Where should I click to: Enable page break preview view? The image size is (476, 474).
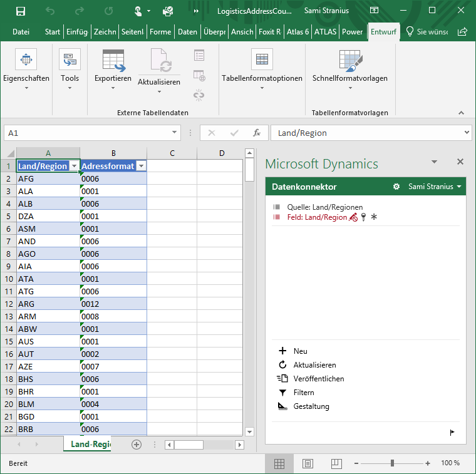pyautogui.click(x=336, y=463)
